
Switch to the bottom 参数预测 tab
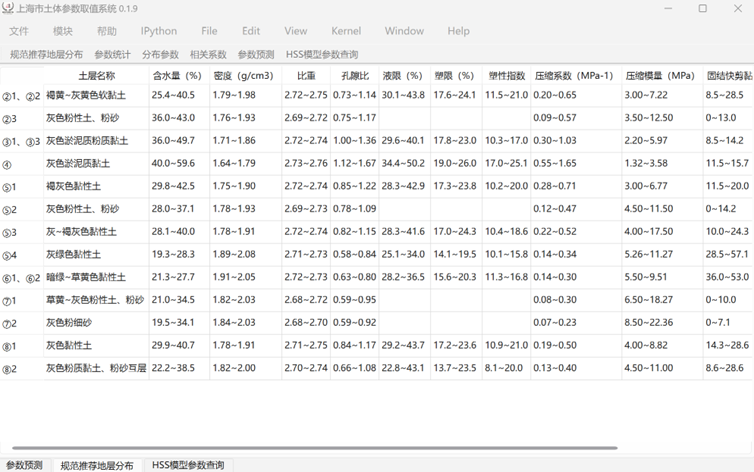(x=24, y=465)
